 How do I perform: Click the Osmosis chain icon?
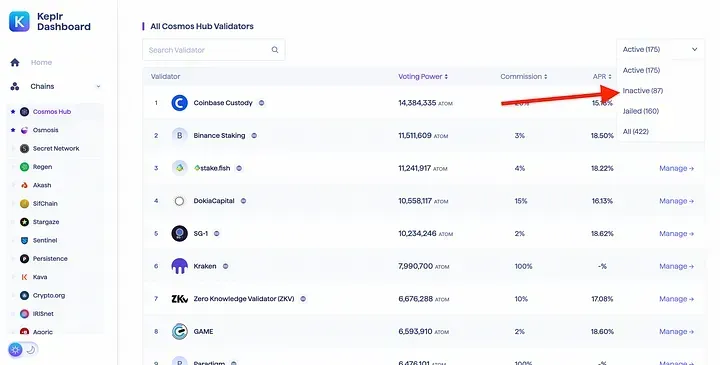(24, 130)
